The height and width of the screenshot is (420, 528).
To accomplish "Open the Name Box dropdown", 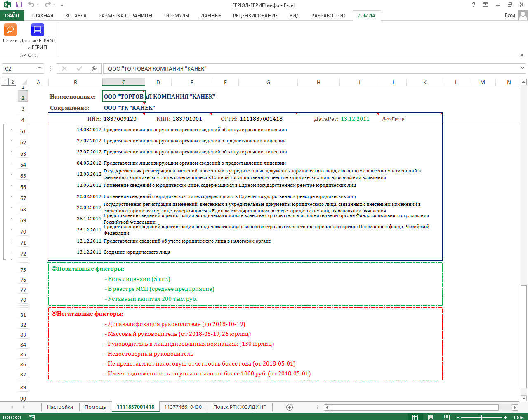I will pyautogui.click(x=40, y=68).
